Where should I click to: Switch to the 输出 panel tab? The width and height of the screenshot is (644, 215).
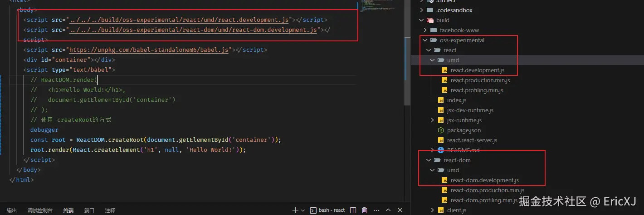coord(12,210)
